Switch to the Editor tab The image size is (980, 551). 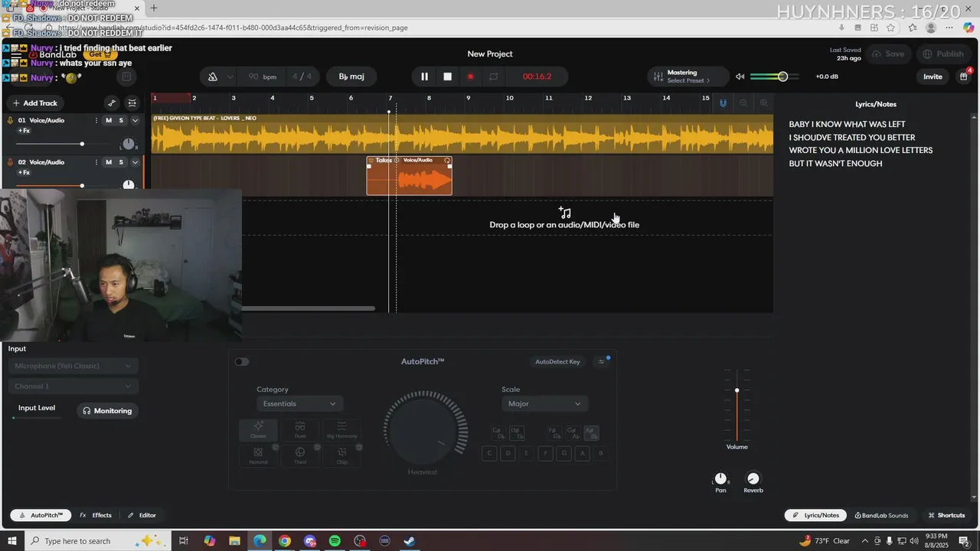(142, 515)
